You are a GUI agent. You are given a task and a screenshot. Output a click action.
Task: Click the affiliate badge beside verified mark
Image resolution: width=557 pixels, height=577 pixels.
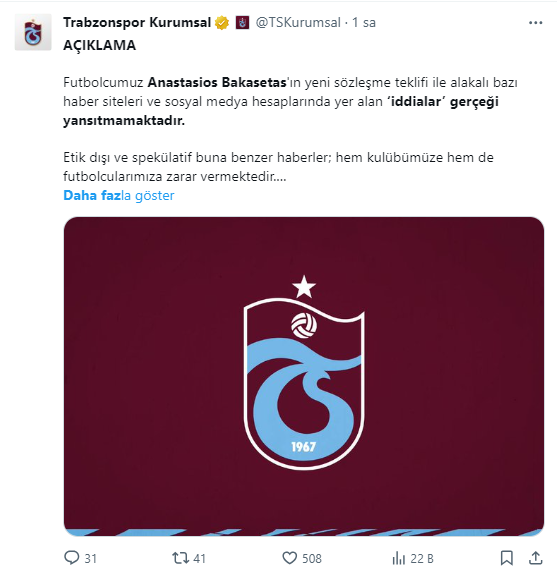(x=242, y=23)
